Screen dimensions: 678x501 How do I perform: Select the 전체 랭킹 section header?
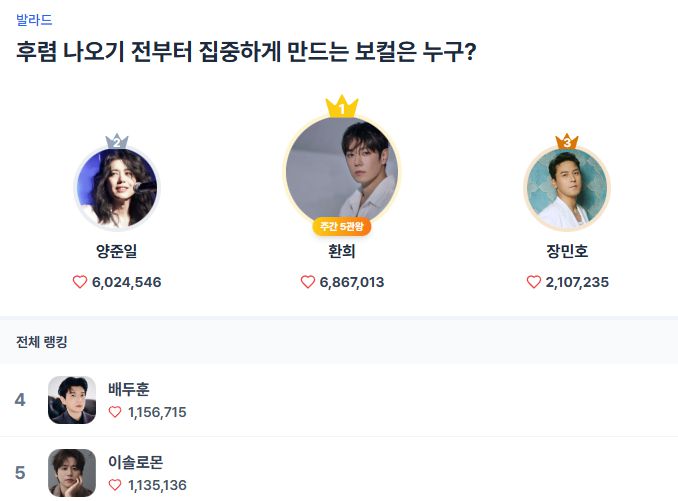coord(42,342)
